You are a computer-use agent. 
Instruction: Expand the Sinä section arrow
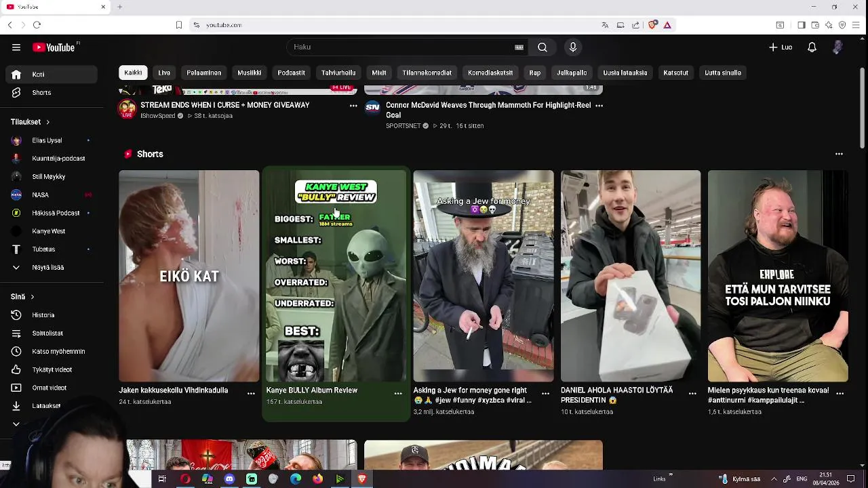(x=32, y=297)
